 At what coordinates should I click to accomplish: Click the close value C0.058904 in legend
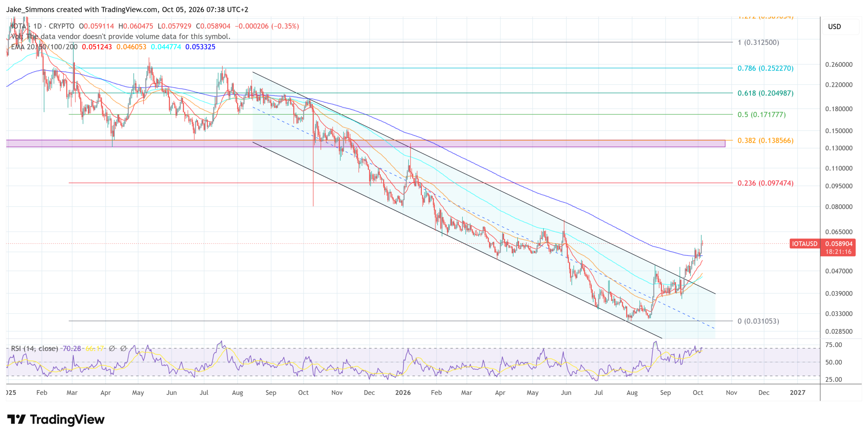coord(213,26)
